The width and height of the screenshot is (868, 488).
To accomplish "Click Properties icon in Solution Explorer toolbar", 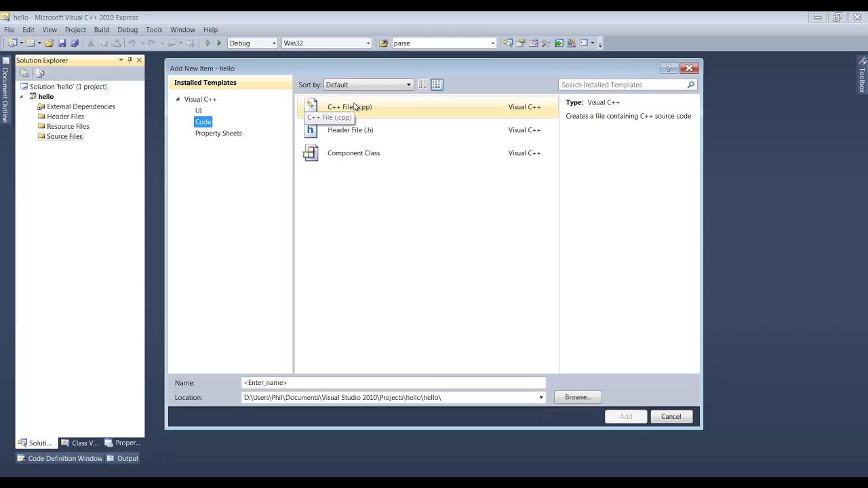I will coord(24,73).
